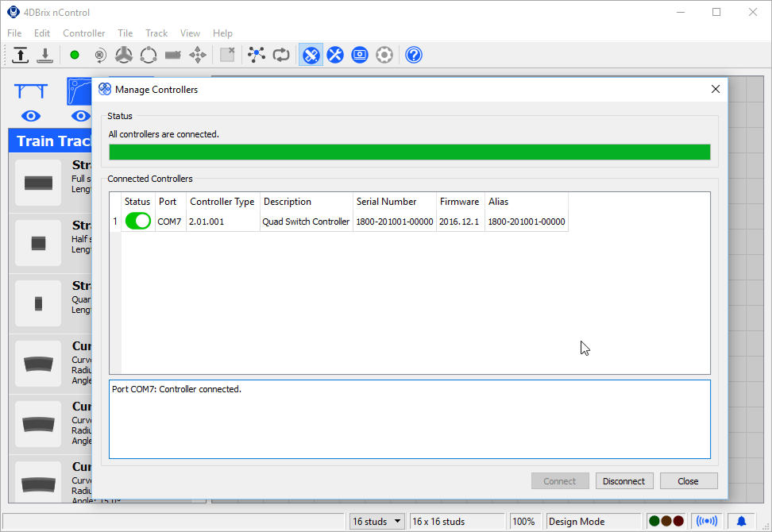Click the upload arrow toolbar icon
Screen dimensions: 772x532
(x=20, y=55)
